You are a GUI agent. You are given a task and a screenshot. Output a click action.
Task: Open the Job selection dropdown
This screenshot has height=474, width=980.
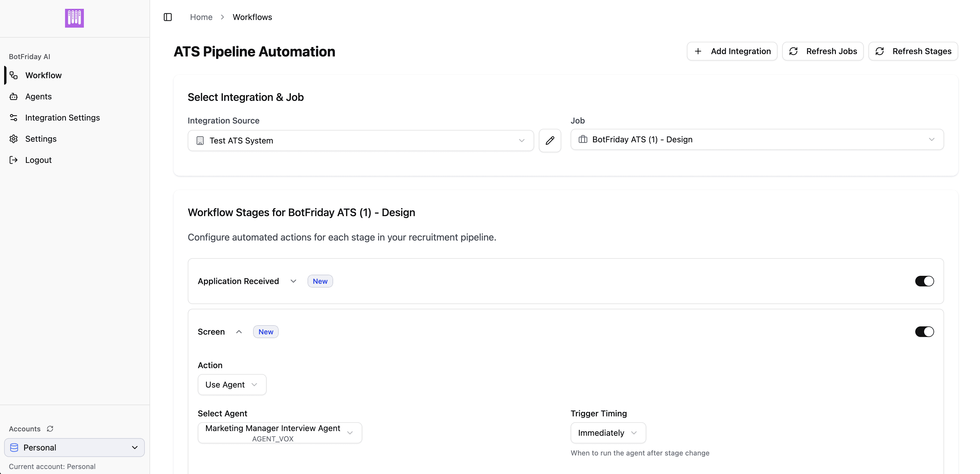(x=757, y=139)
